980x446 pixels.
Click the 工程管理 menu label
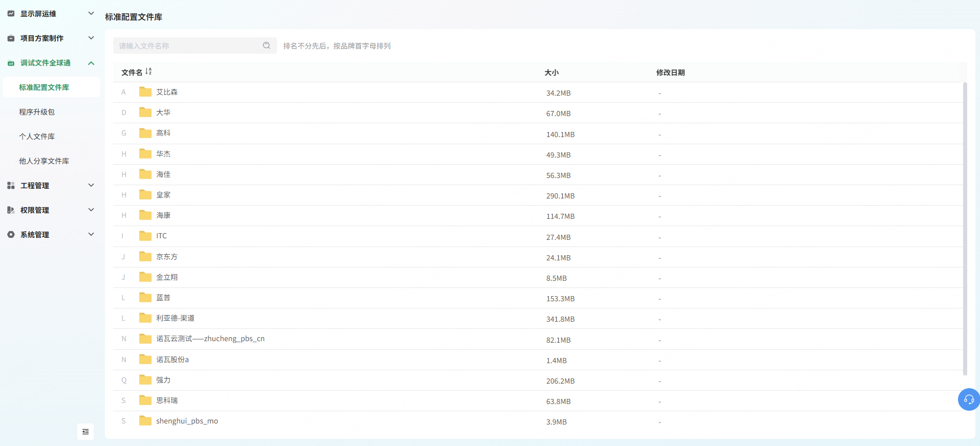35,186
